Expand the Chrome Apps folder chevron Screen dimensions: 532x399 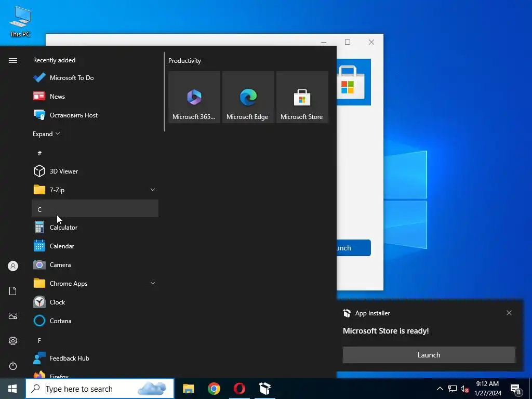(x=153, y=283)
